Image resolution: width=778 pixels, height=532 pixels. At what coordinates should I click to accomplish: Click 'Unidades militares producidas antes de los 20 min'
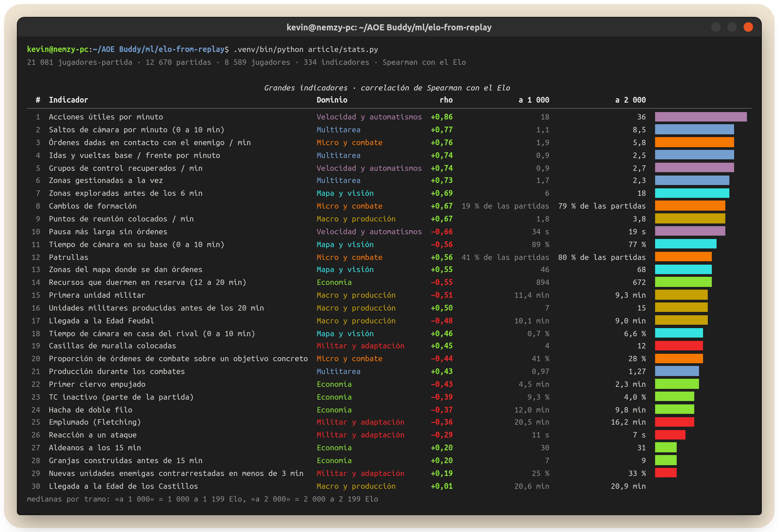[156, 308]
